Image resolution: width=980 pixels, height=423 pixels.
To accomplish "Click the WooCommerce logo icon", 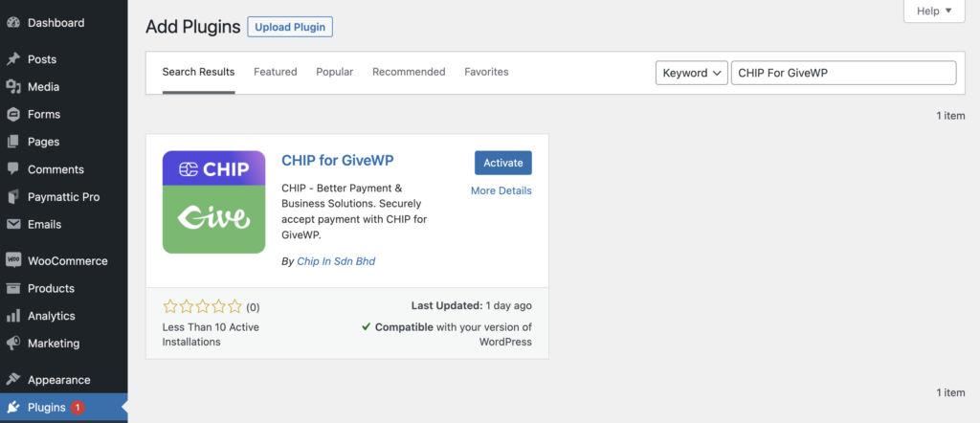I will (x=13, y=260).
